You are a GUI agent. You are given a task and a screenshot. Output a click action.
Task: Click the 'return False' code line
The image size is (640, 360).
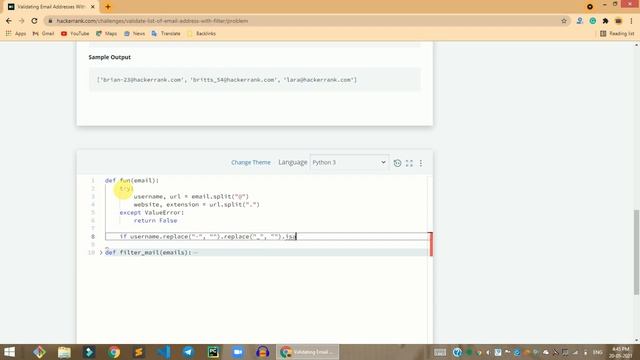[156, 220]
